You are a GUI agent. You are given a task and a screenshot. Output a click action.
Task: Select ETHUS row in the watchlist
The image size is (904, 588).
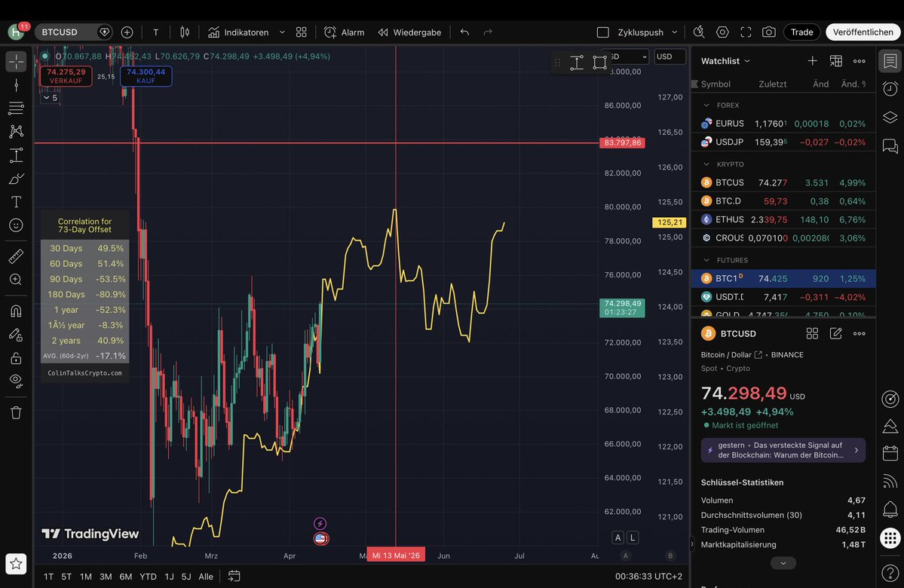(783, 219)
